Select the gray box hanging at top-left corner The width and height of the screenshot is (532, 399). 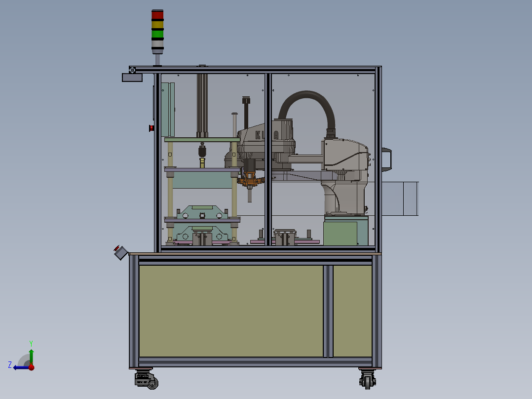pos(132,78)
